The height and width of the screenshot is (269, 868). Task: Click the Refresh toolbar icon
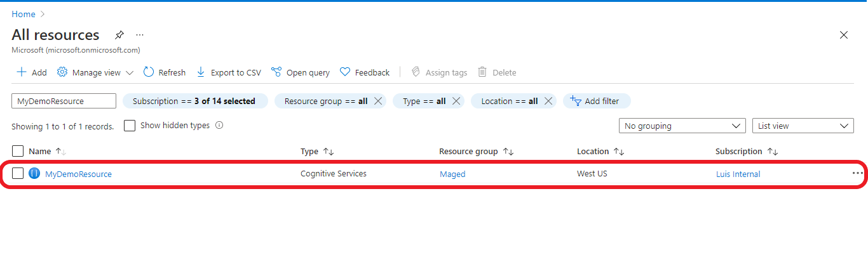tap(149, 72)
